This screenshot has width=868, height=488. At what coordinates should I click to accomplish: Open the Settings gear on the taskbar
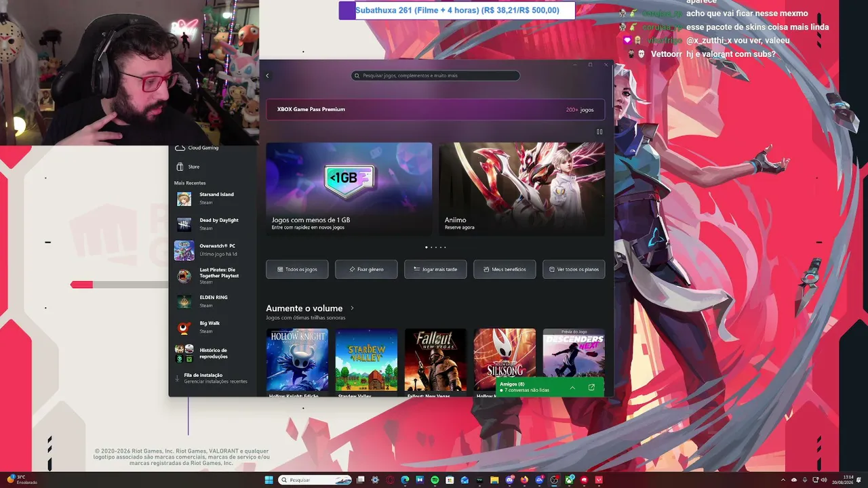point(375,480)
